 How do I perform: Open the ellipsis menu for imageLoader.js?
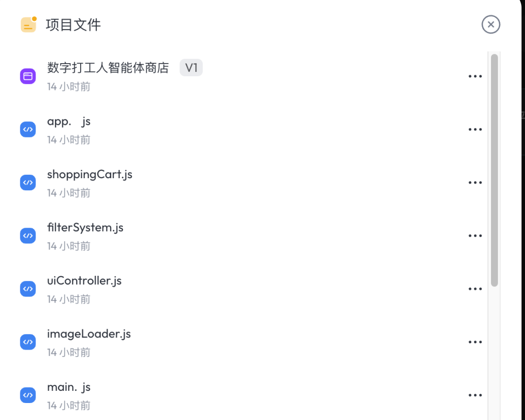click(475, 342)
